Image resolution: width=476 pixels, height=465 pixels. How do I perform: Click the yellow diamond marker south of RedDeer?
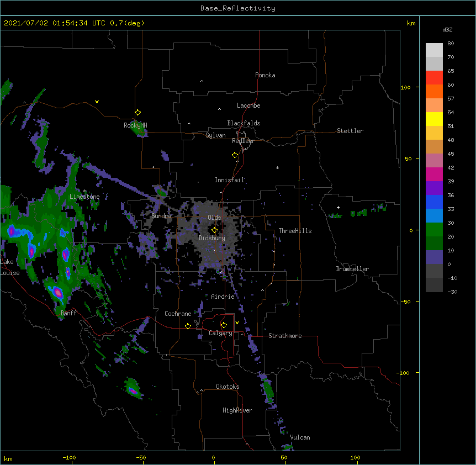click(235, 155)
